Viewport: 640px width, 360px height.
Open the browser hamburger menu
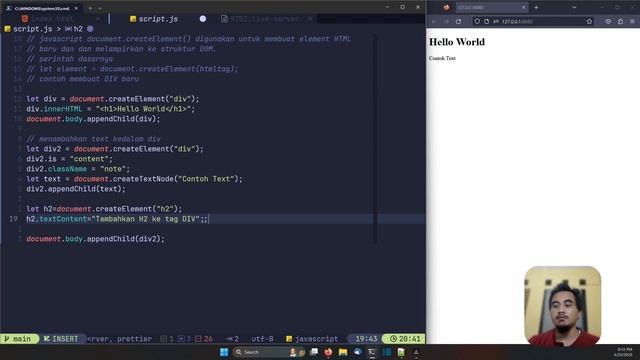632,21
